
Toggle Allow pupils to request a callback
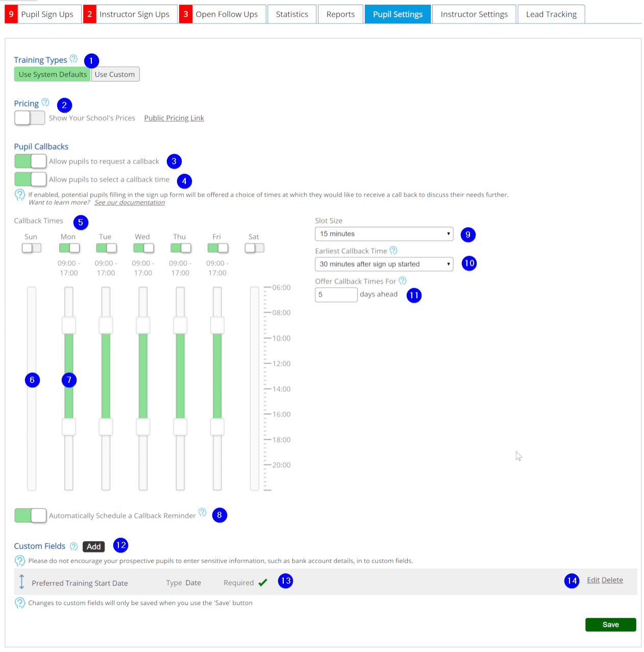pos(30,161)
